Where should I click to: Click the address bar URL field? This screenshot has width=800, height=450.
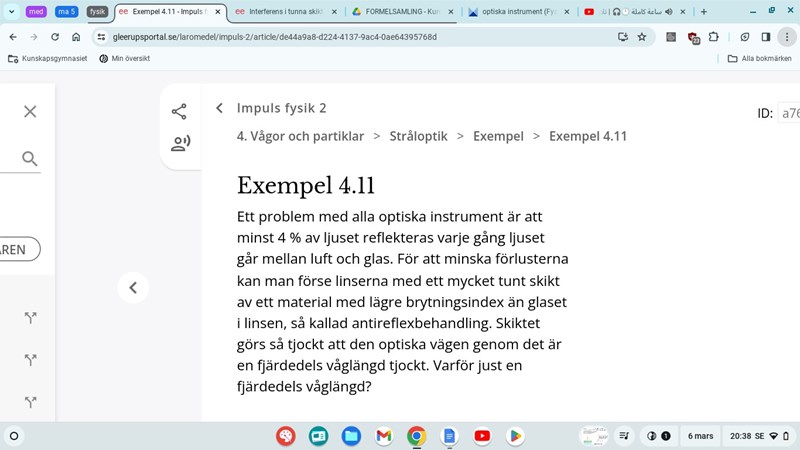click(350, 37)
